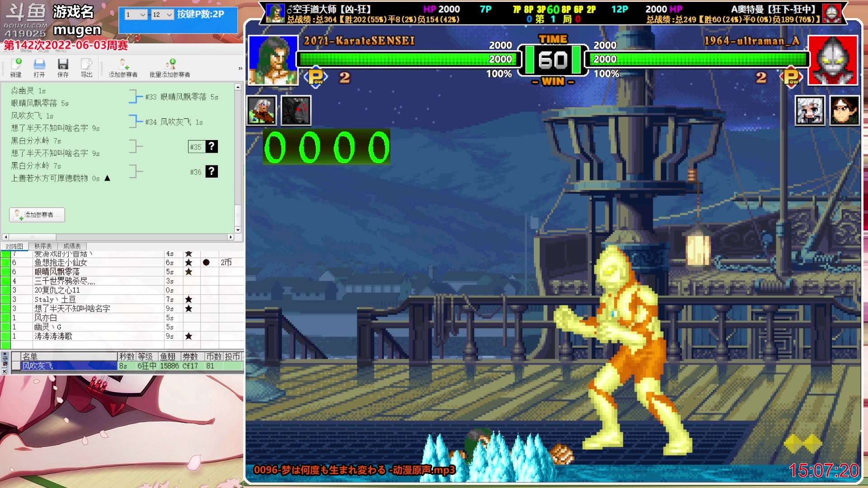The image size is (868, 488).
Task: Click the white-haired teammate portrait on left team
Action: point(261,111)
